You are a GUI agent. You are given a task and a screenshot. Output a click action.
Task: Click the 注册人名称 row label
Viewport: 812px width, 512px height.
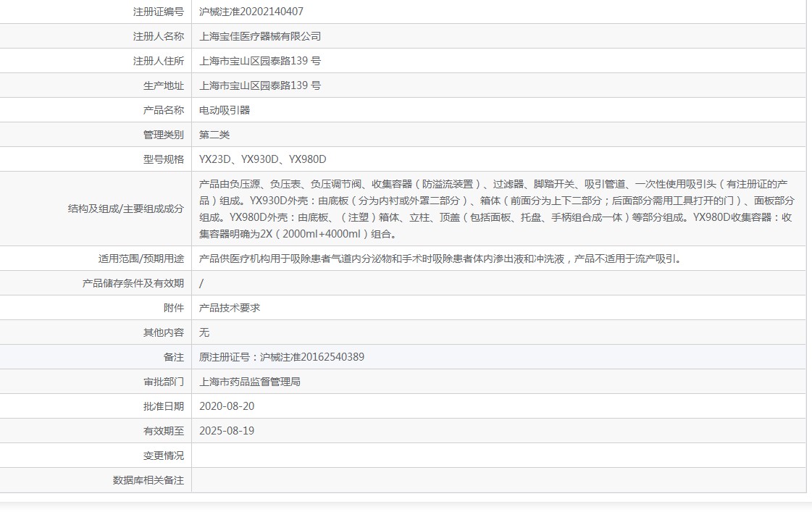[x=159, y=36]
